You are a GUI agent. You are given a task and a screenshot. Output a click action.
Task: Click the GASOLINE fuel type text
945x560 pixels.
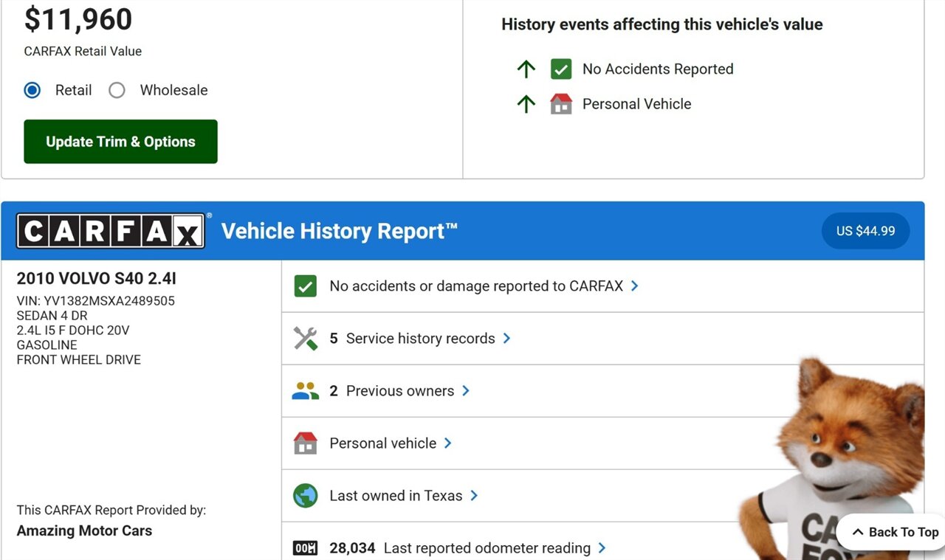coord(47,345)
